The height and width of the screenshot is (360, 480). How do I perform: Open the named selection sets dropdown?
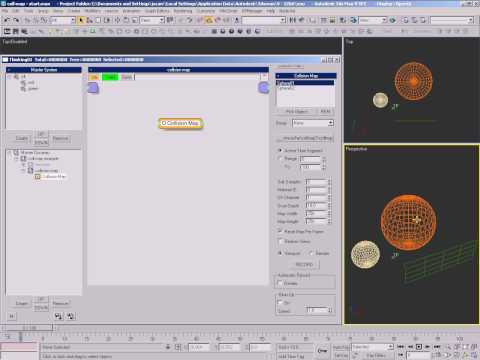pyautogui.click(x=264, y=20)
